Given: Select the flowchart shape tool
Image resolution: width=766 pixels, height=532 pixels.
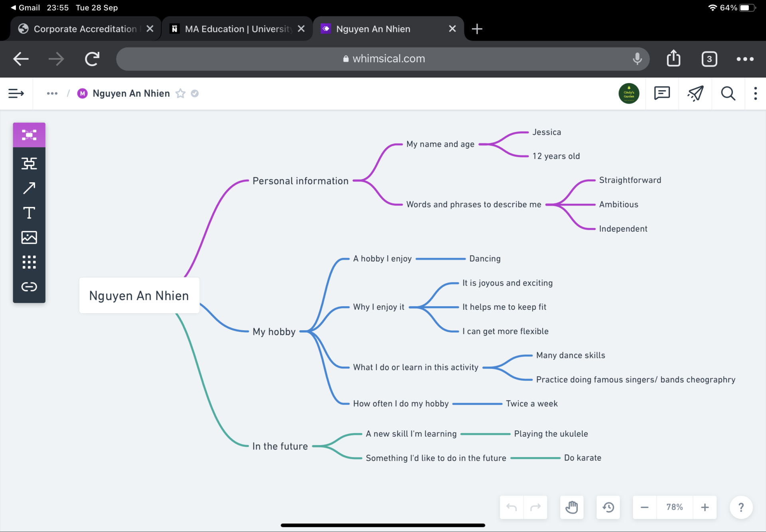Looking at the screenshot, I should pos(29,164).
